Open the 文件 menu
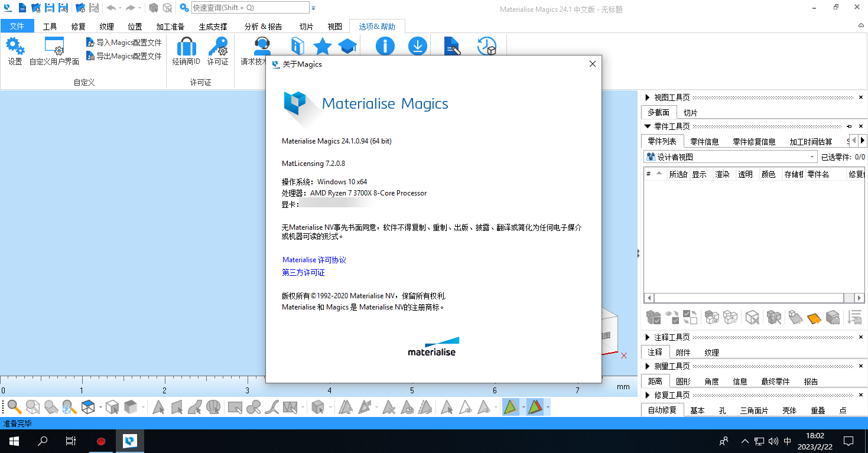Screen dimensions: 868x453 [x=17, y=26]
